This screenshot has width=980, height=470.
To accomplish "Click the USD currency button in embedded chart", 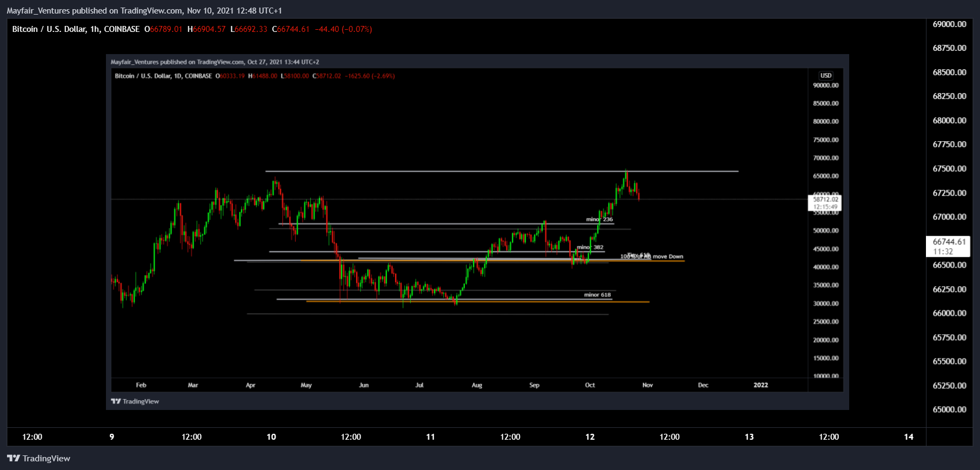I will tap(825, 76).
